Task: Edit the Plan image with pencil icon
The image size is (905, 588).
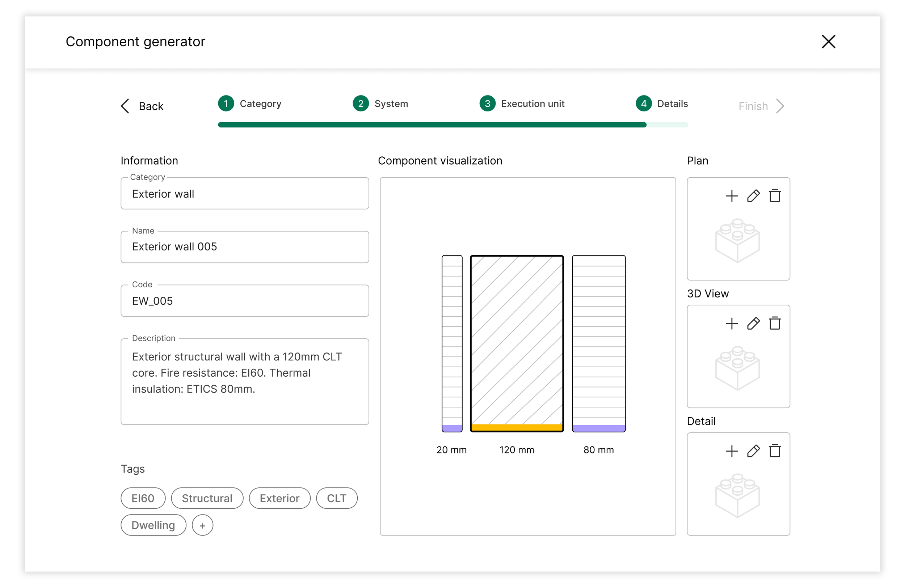Action: pos(753,196)
